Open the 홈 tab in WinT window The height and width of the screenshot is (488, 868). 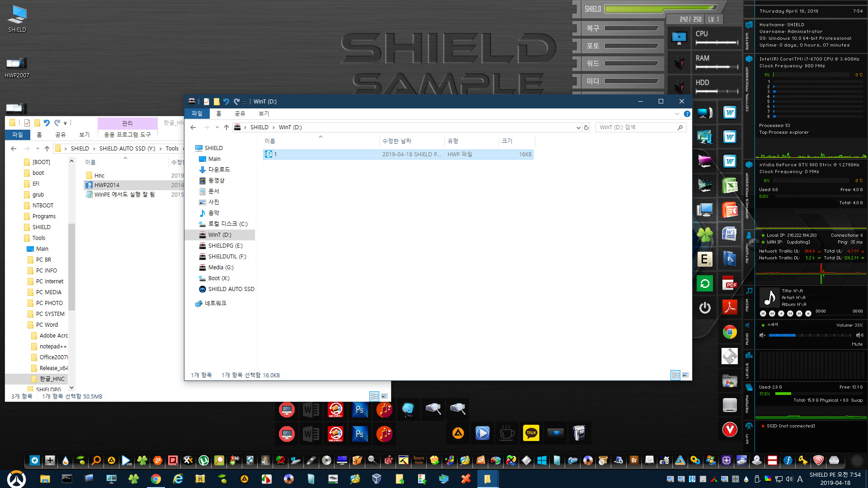tap(219, 113)
